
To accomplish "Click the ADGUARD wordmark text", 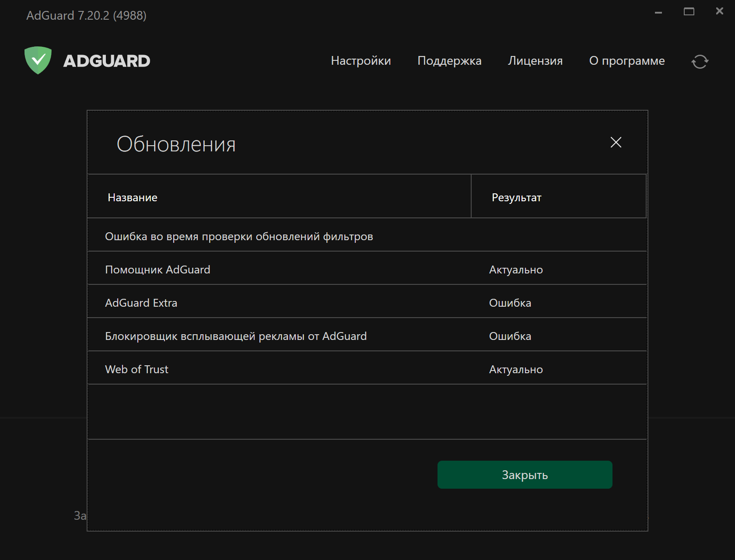I will [x=107, y=61].
